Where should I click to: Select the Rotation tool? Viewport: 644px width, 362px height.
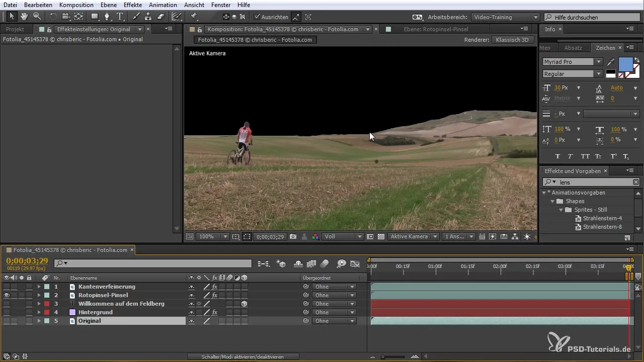[x=53, y=17]
